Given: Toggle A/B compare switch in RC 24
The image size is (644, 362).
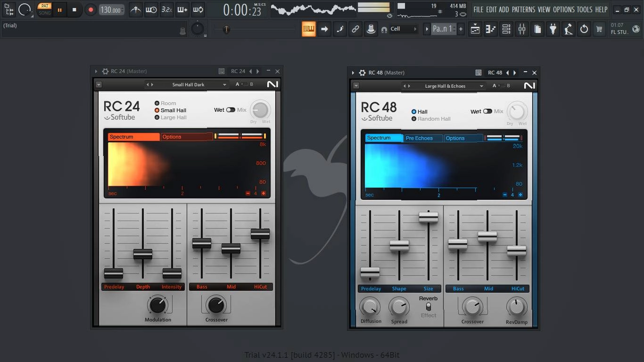Looking at the screenshot, I should pyautogui.click(x=244, y=84).
